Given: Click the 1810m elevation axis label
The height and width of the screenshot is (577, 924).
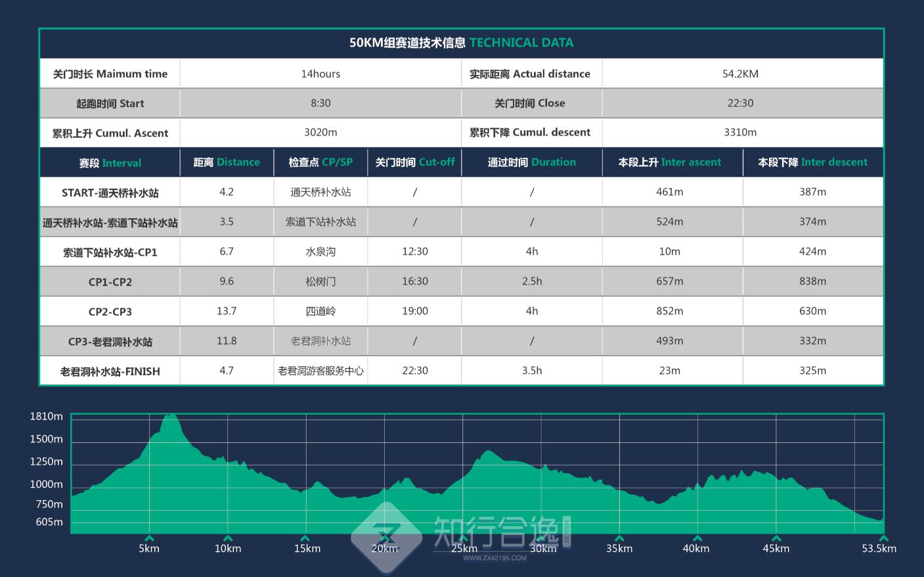Looking at the screenshot, I should [x=46, y=416].
